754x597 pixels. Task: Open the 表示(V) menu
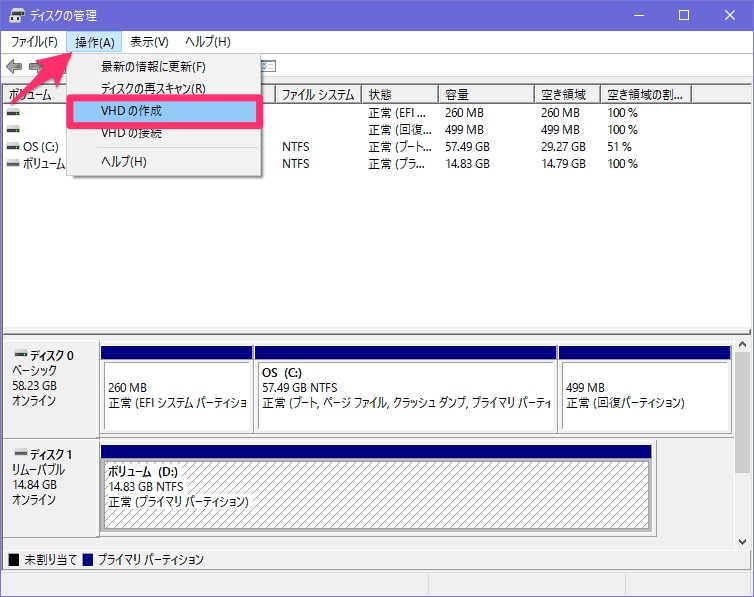pos(150,42)
